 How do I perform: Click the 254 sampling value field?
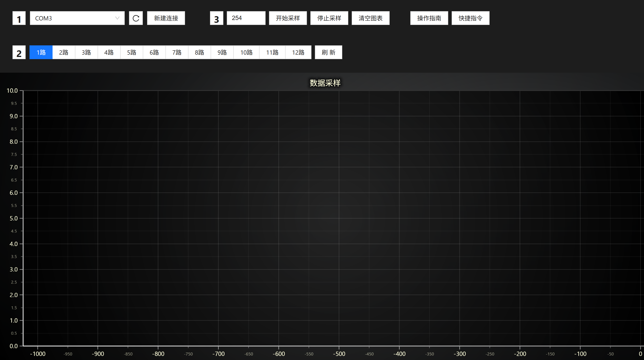point(246,18)
